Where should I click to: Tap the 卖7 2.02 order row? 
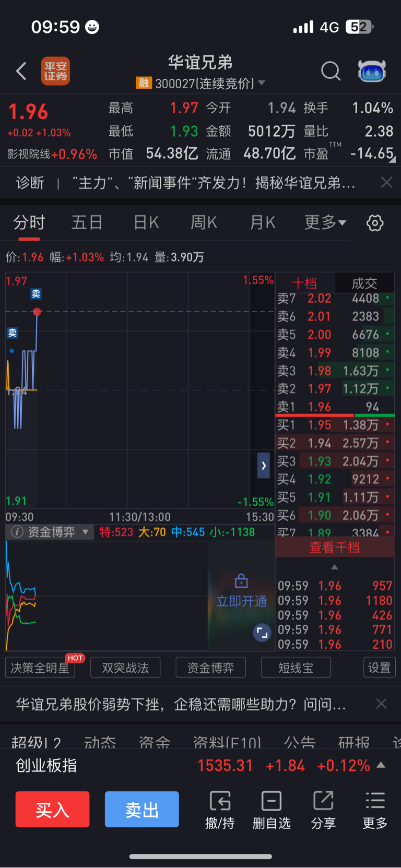tap(335, 299)
